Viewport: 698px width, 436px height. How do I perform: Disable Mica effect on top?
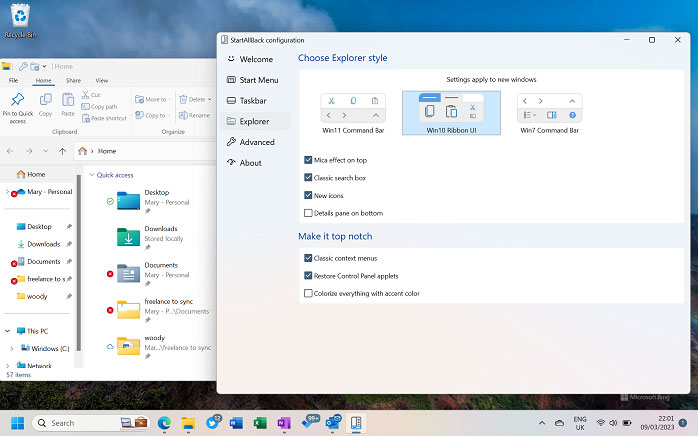coord(308,160)
